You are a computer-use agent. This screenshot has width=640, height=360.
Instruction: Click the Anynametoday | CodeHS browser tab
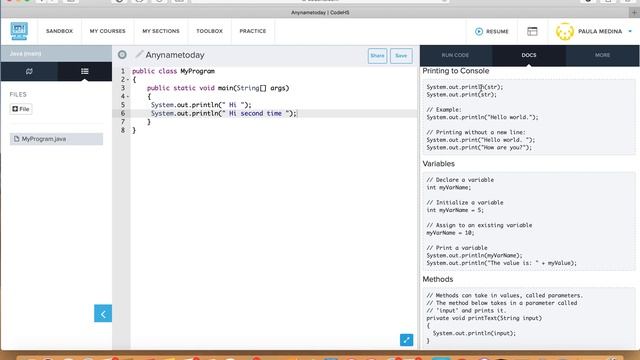coord(320,13)
